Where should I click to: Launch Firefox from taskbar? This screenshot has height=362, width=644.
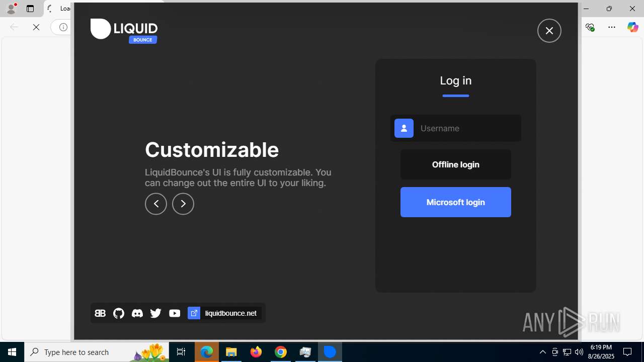(x=256, y=352)
